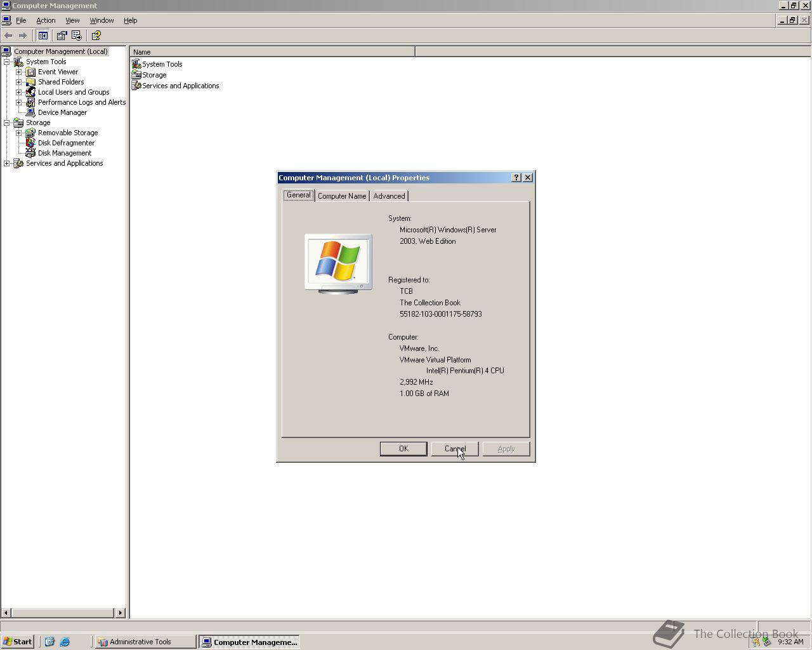Switch to the General tab
This screenshot has width=812, height=650.
click(298, 195)
